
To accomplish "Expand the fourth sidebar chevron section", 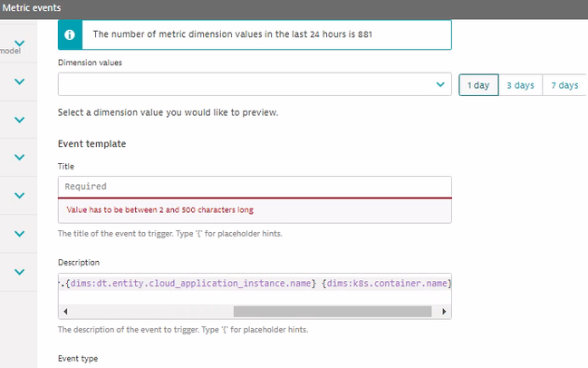I will [x=19, y=158].
